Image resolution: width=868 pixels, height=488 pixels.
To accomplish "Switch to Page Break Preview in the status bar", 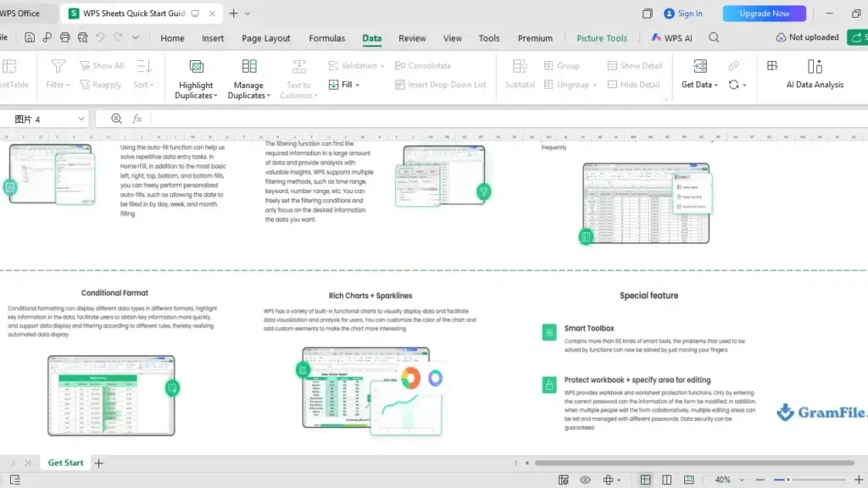I will pyautogui.click(x=667, y=480).
